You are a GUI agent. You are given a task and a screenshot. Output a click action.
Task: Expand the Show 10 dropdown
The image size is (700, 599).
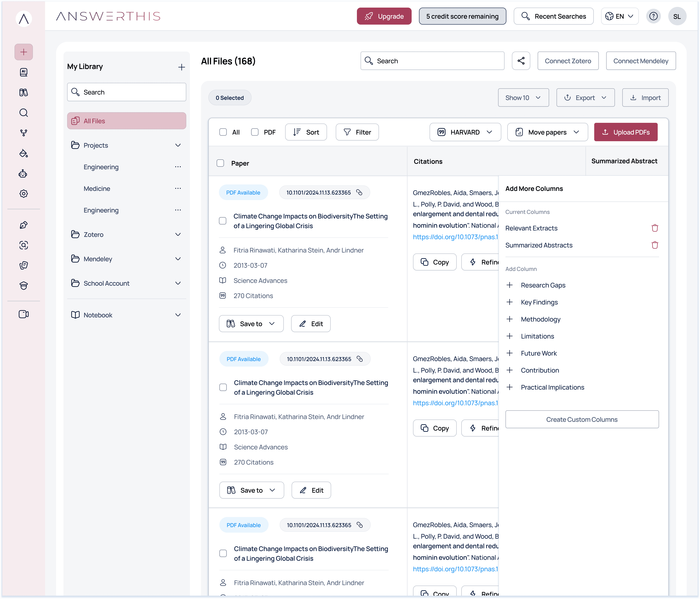tap(523, 98)
